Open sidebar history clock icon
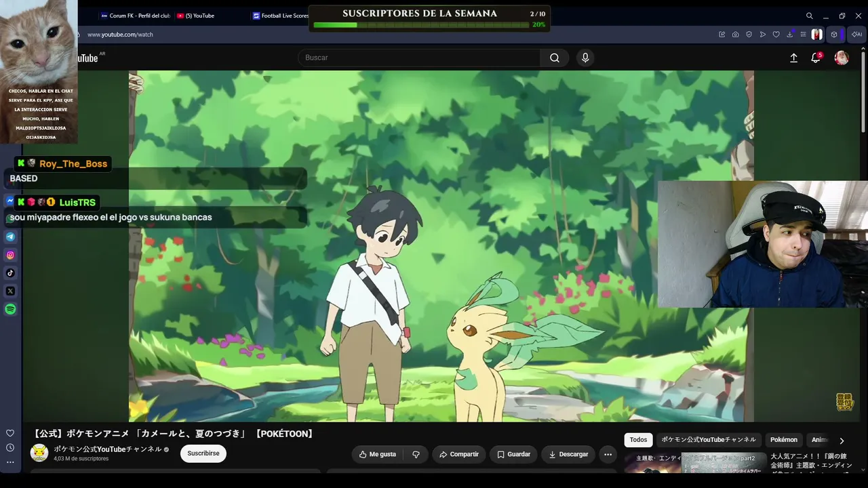 [10, 447]
